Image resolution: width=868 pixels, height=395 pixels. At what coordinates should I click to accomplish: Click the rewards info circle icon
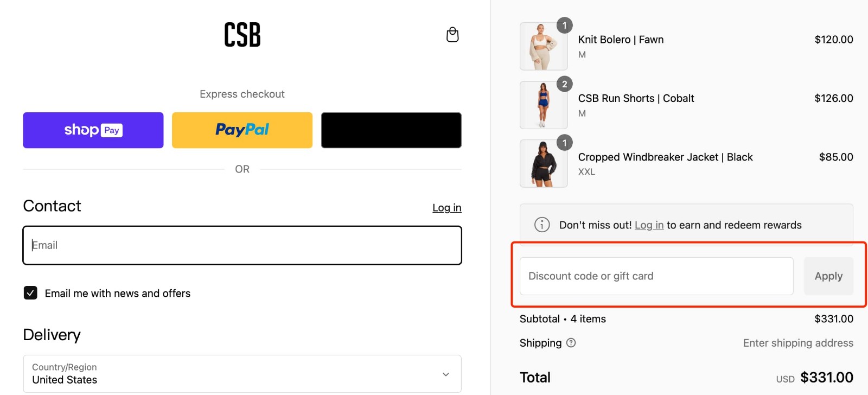pyautogui.click(x=541, y=224)
